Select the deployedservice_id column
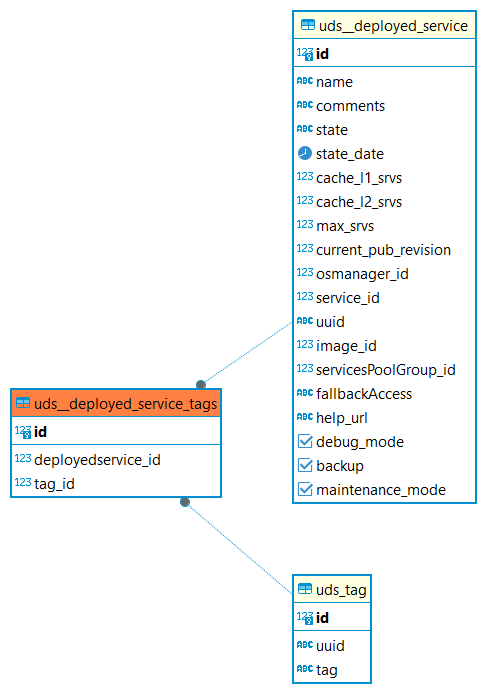The image size is (487, 694). (x=116, y=460)
